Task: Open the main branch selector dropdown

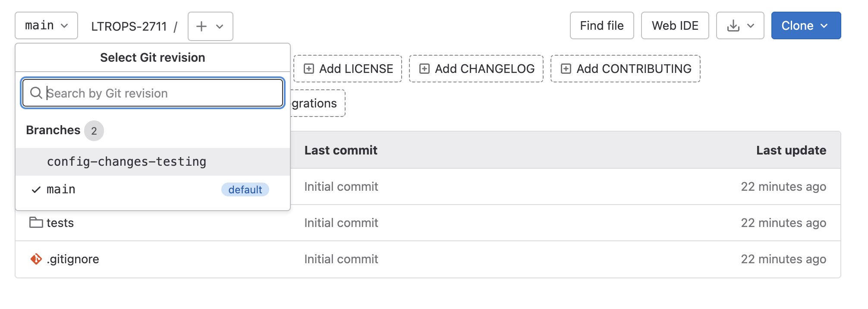Action: [47, 25]
